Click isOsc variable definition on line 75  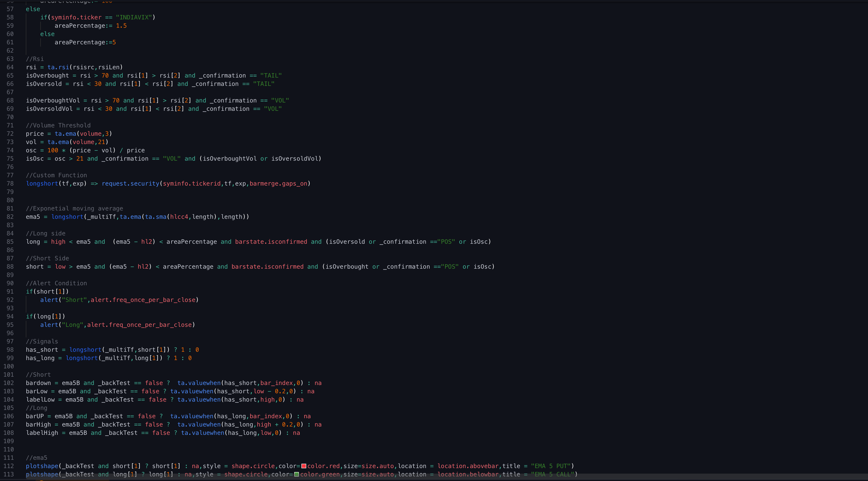(35, 159)
